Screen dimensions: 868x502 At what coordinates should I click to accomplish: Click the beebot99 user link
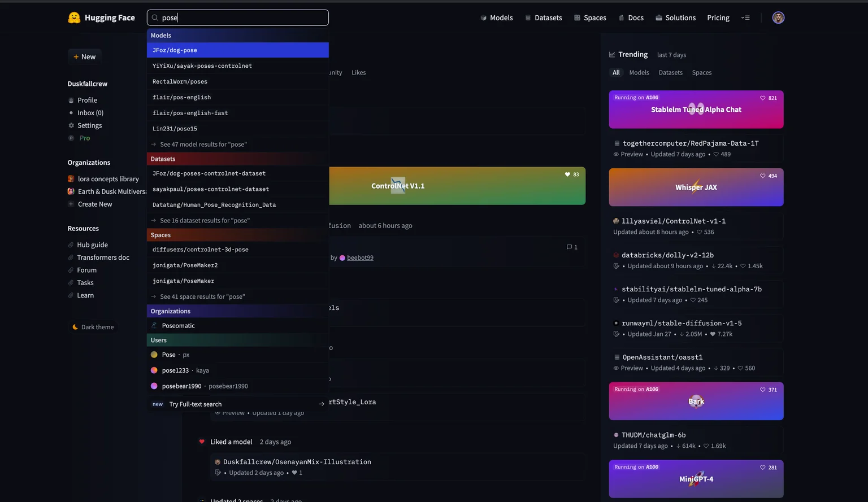(360, 258)
